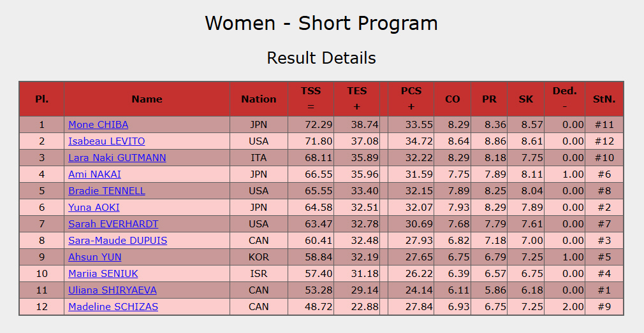Viewport: 644px width, 333px height.
Task: Select the Bradie TENNELL link
Action: click(x=106, y=191)
